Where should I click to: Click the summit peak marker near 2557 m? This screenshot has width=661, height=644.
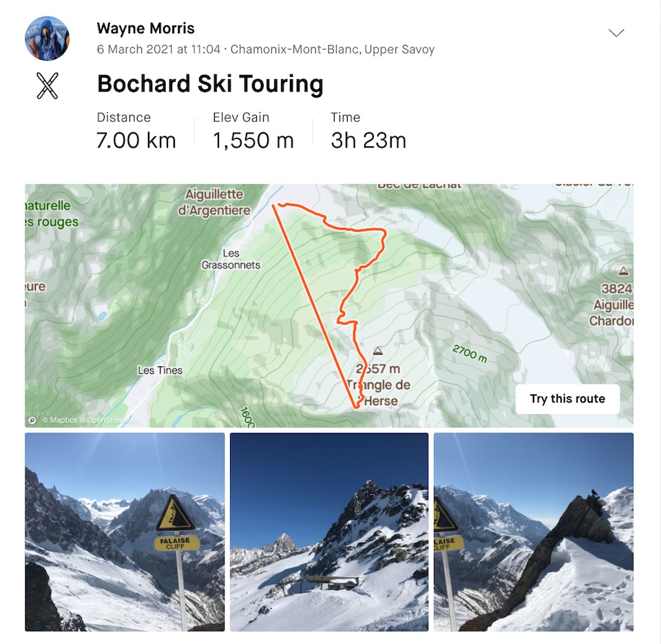click(378, 351)
